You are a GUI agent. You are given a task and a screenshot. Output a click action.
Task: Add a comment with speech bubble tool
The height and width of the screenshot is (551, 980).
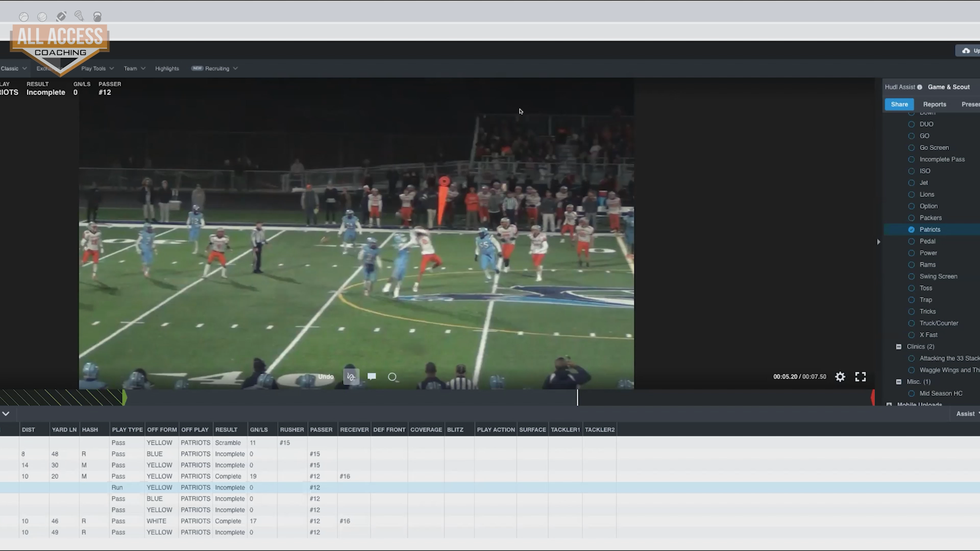[372, 377]
